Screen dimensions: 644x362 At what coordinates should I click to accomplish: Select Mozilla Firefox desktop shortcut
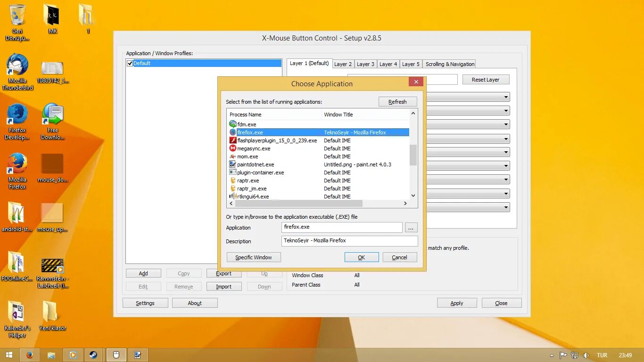click(17, 171)
